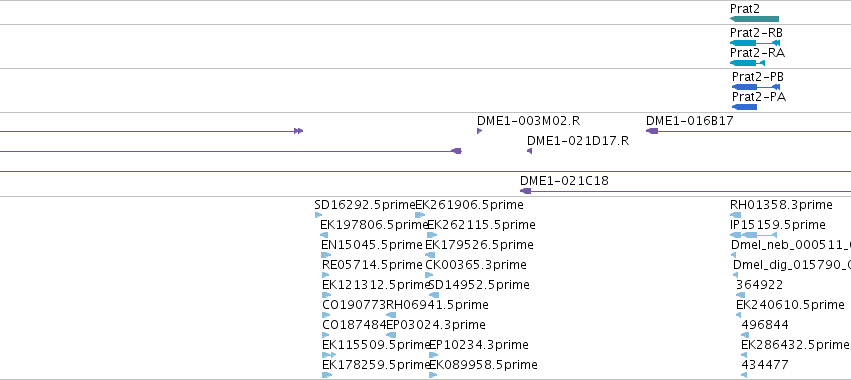Select the EP03024.3prime EST
Viewport: 851px width, 380px height.
click(391, 335)
